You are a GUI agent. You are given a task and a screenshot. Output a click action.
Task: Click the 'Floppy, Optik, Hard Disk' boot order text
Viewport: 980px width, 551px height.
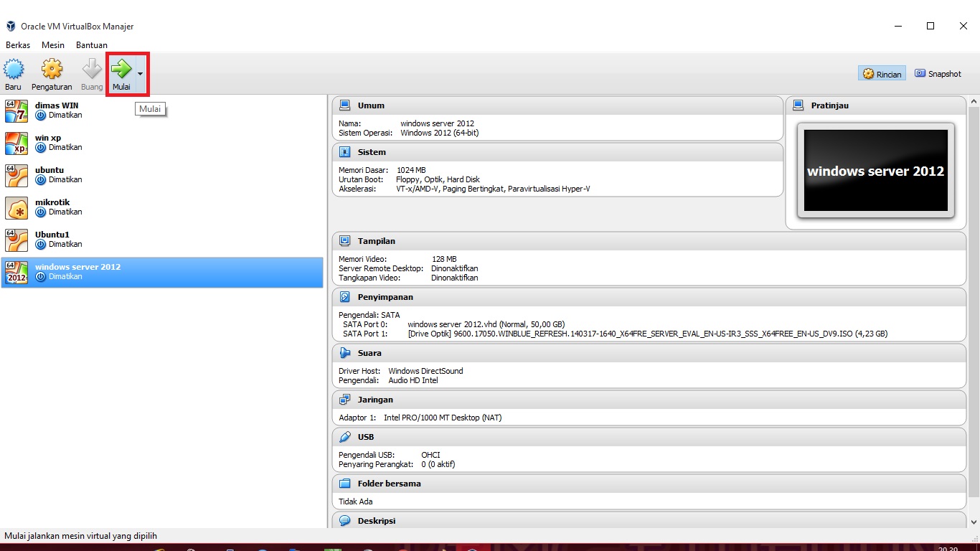tap(438, 179)
